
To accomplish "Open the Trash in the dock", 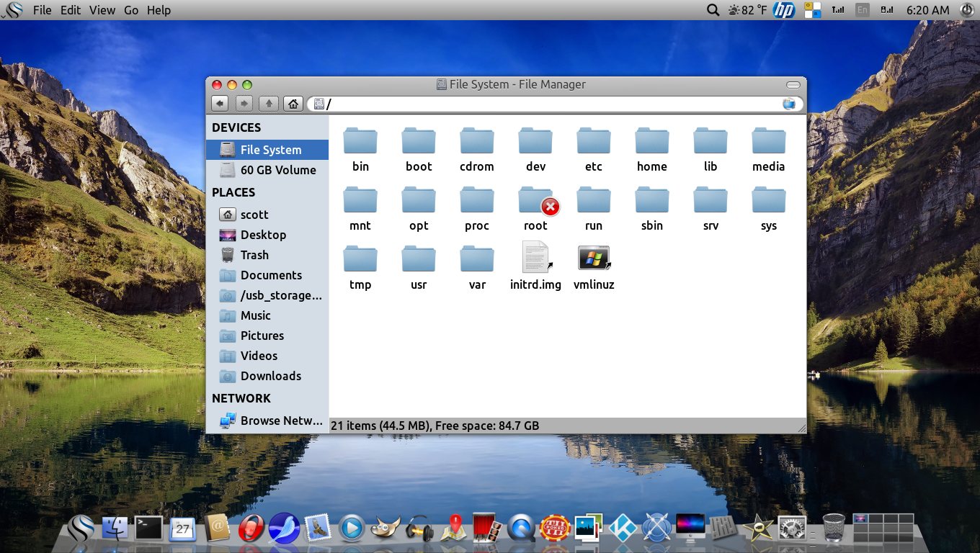I will pyautogui.click(x=834, y=528).
